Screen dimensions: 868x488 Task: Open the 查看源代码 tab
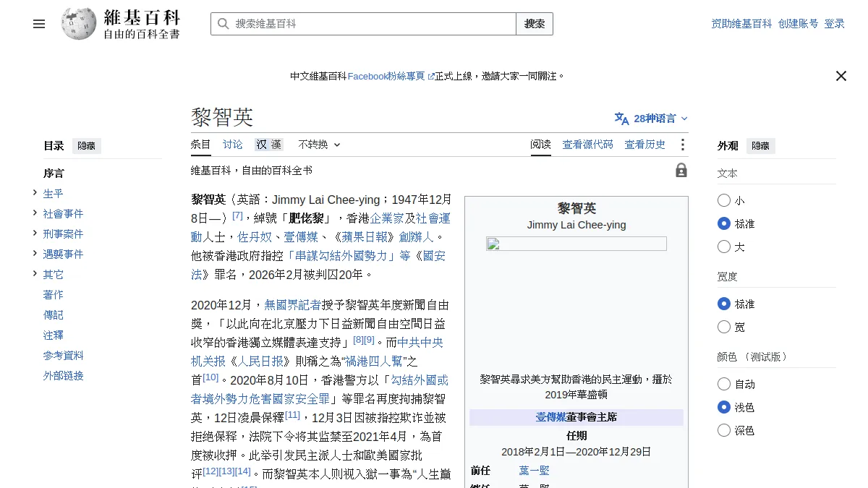(x=588, y=145)
